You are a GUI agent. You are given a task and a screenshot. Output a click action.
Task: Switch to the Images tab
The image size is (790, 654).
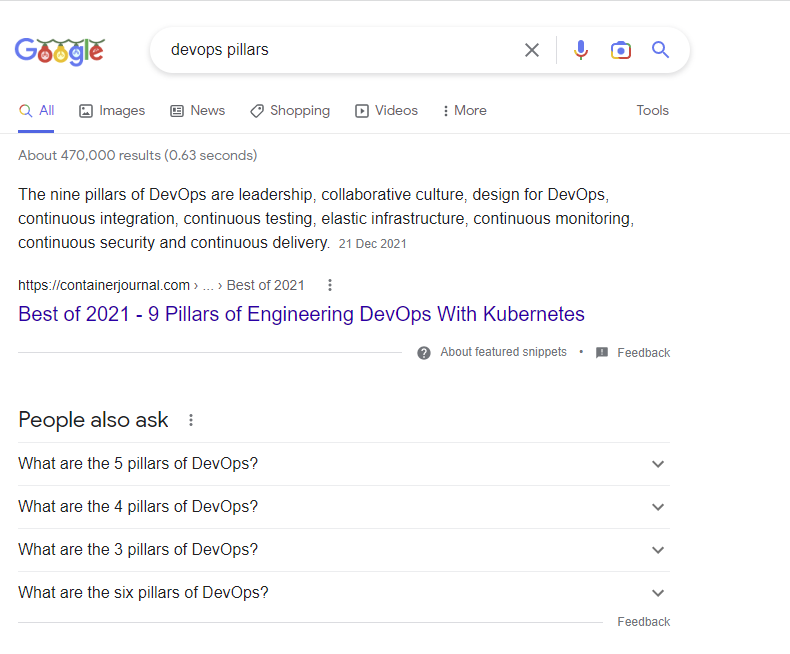pyautogui.click(x=112, y=111)
